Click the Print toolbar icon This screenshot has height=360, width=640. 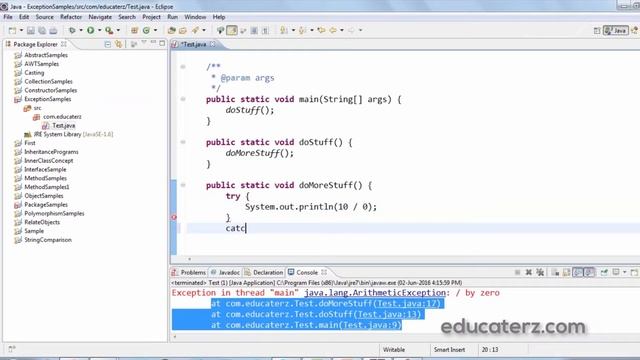point(53,31)
